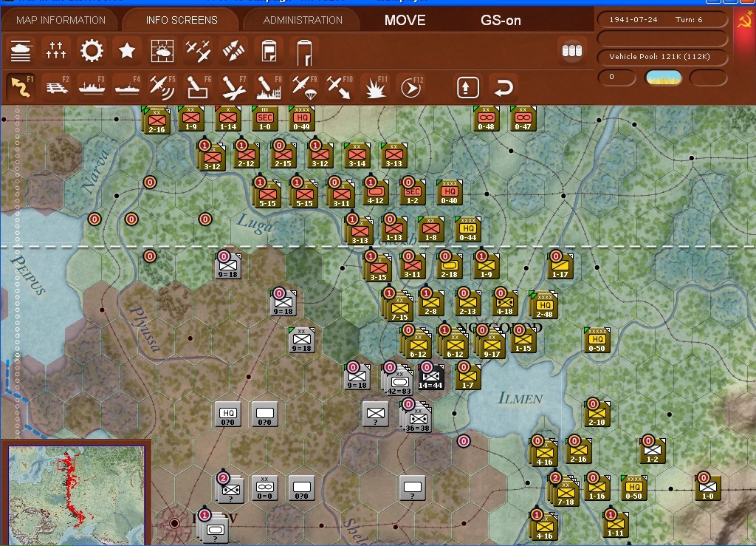Click the three-barrels icon in toolbar

(x=572, y=51)
